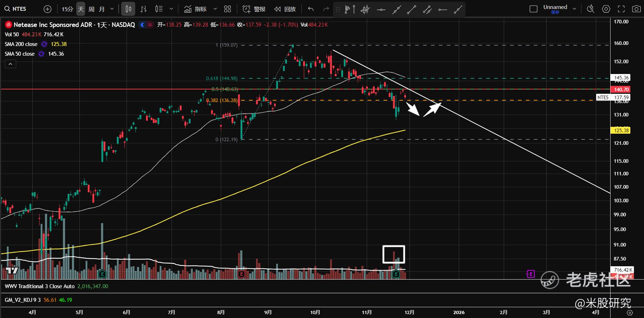Click the August earnings marker E
The width and height of the screenshot is (644, 318).
tap(241, 275)
